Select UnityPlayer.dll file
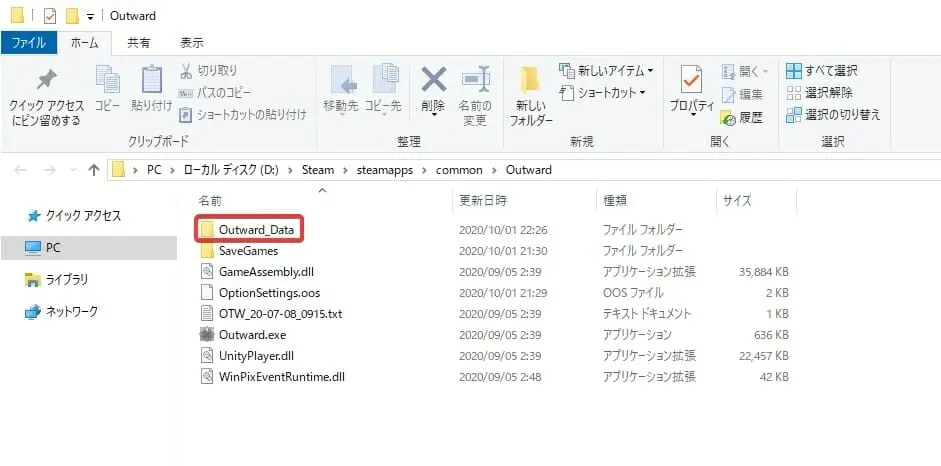Image resolution: width=941 pixels, height=466 pixels. click(258, 356)
